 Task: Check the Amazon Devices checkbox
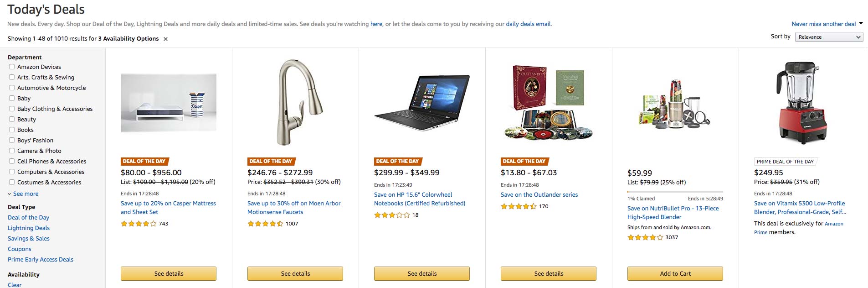(x=11, y=67)
